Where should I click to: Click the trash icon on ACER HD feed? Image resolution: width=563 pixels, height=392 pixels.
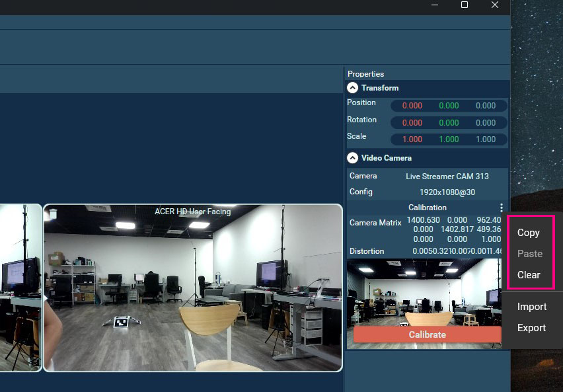53,214
